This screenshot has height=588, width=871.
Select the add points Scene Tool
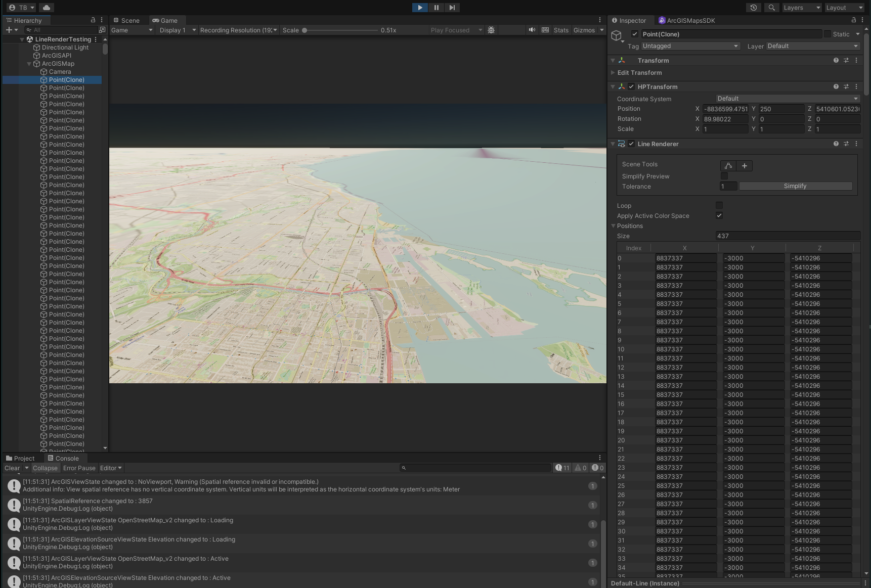pyautogui.click(x=744, y=166)
